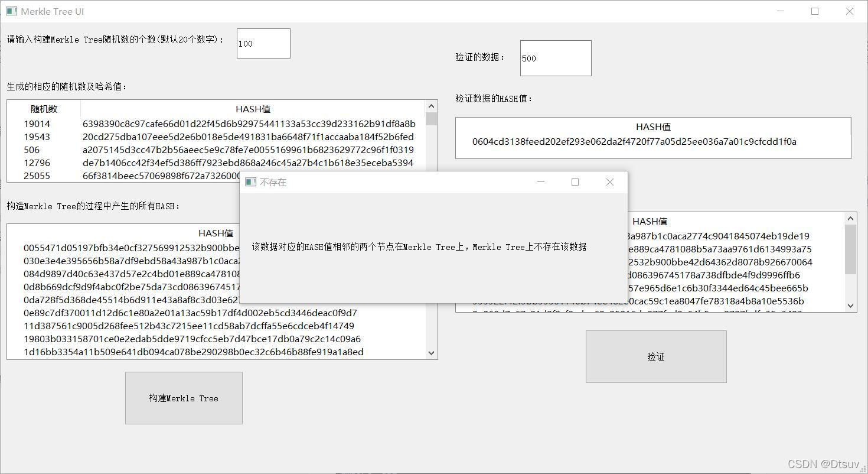868x474 pixels.
Task: Select path hash ending with 9d9996ffb6
Action: pos(714,275)
